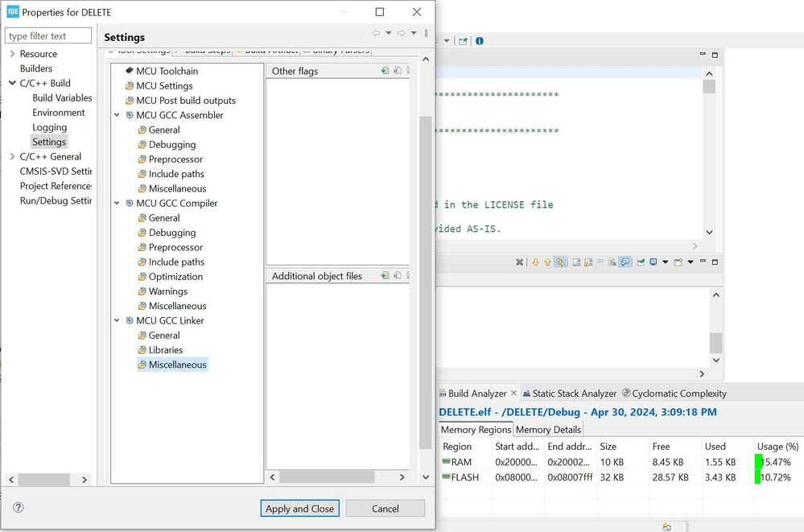This screenshot has height=532, width=804.
Task: Click the delete icon beside Additional object files
Action: (398, 275)
